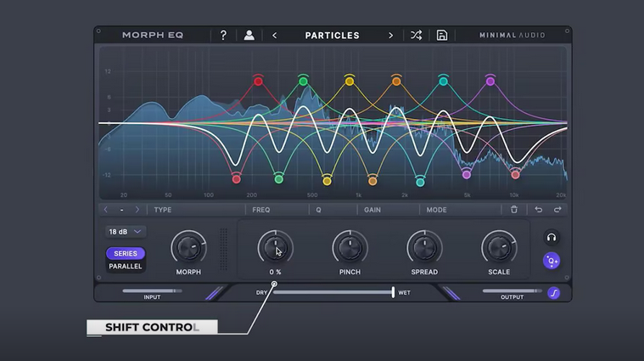Click the PINCH knob

350,248
